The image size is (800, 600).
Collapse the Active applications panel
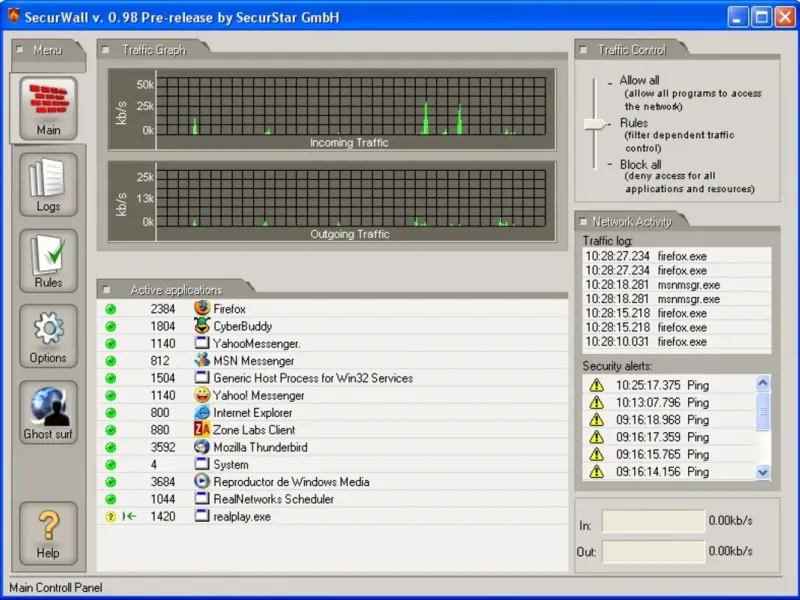[x=107, y=290]
